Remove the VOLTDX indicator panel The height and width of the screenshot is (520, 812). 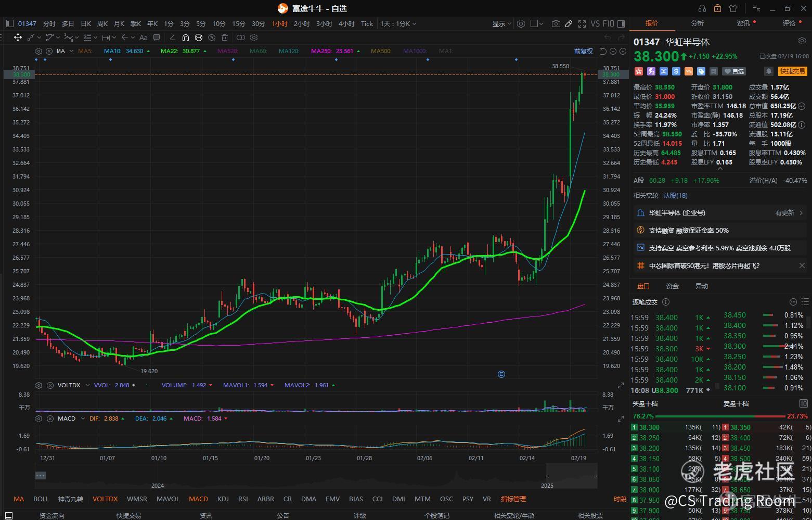pos(50,385)
